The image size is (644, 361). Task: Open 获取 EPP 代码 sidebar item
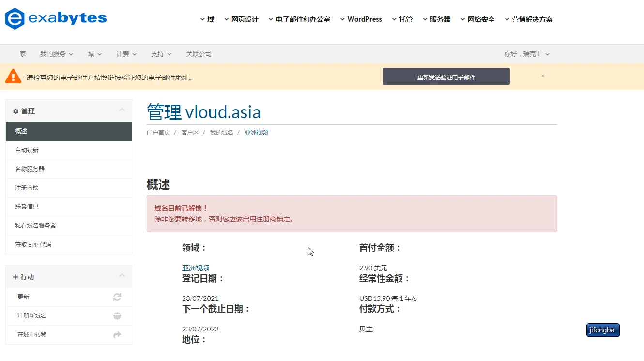pos(33,245)
